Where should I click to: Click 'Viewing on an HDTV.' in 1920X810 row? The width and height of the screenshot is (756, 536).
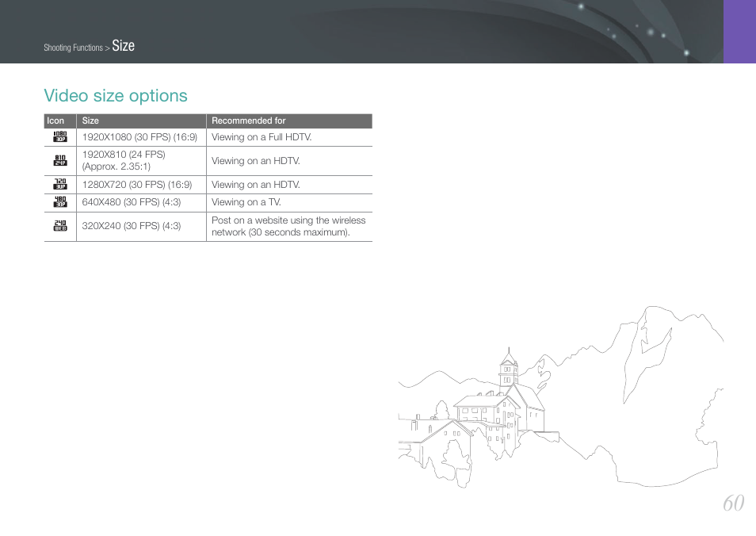pyautogui.click(x=256, y=161)
